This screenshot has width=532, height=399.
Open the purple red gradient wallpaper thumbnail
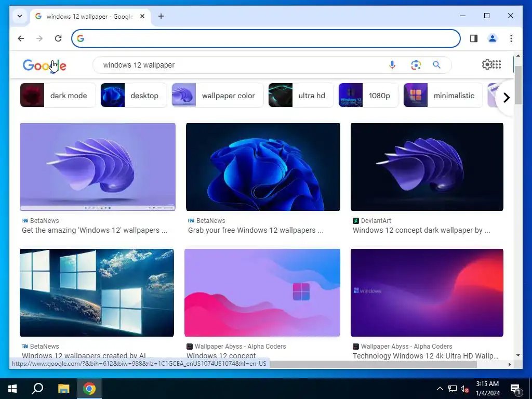point(427,293)
